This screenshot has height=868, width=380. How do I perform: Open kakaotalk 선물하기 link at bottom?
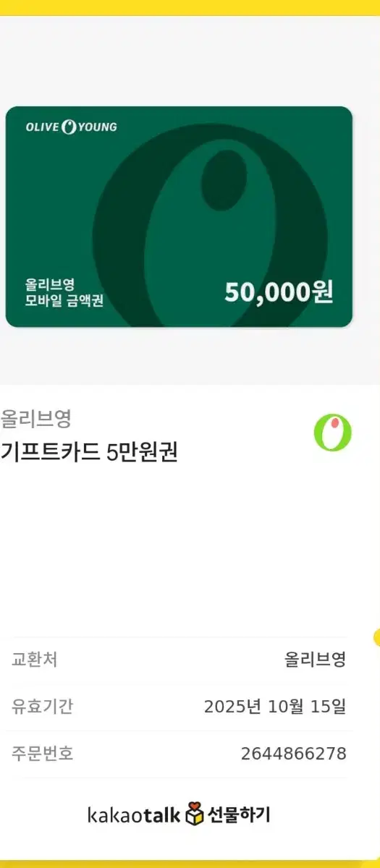click(179, 814)
